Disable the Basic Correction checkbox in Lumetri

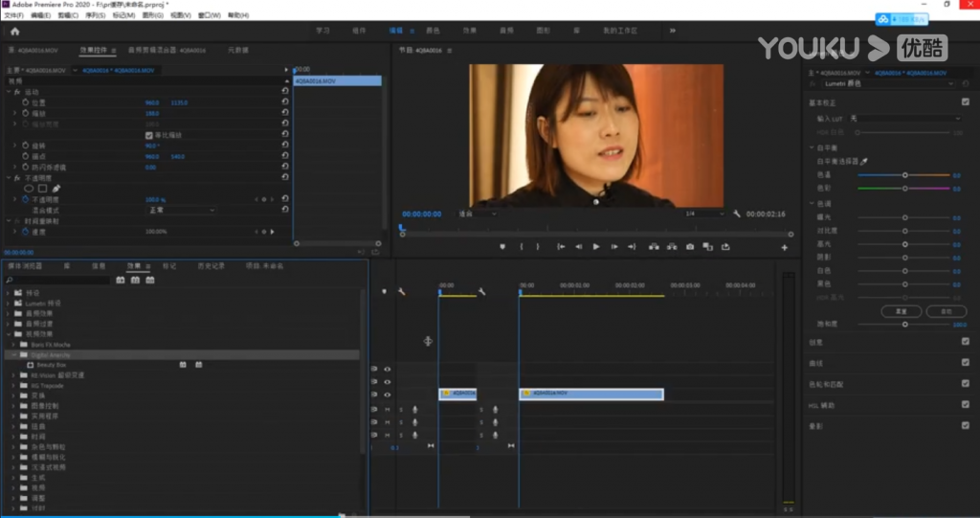(x=965, y=102)
